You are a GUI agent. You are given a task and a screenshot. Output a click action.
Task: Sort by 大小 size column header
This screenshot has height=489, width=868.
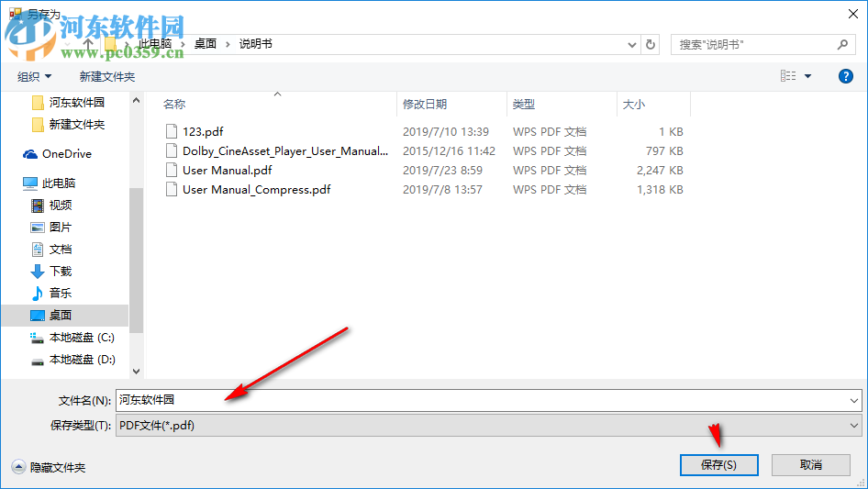pos(634,104)
